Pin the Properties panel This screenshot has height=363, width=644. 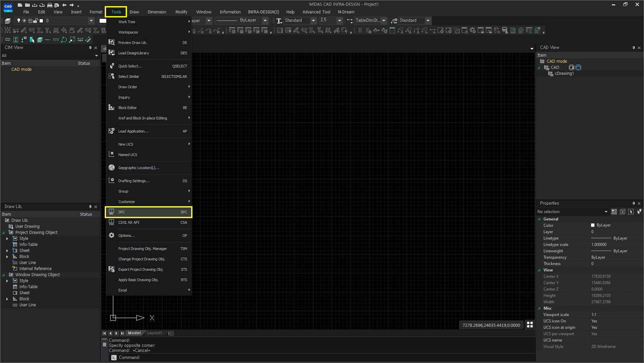(x=634, y=203)
